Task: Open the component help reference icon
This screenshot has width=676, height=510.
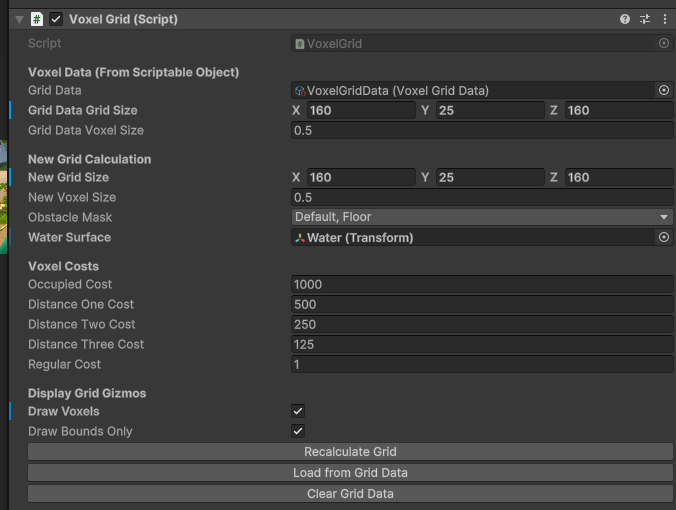Action: pyautogui.click(x=625, y=19)
